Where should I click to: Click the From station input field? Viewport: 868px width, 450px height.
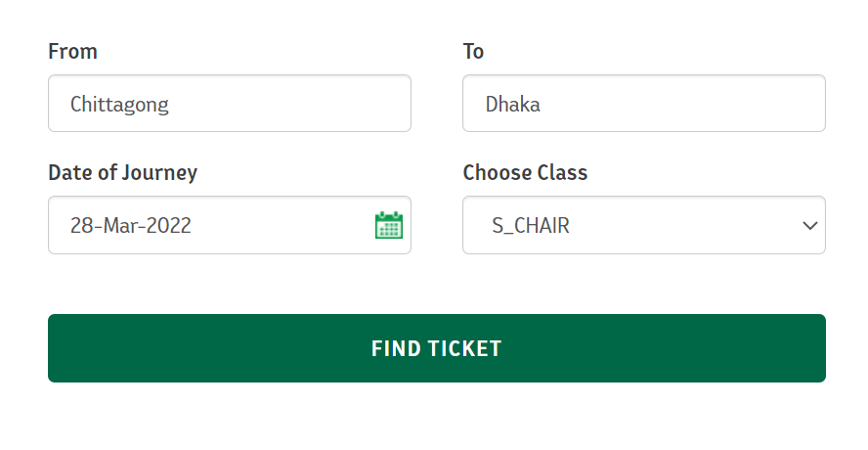[230, 104]
